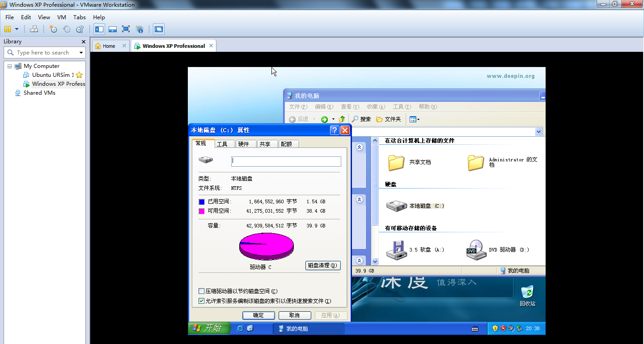644x344 pixels.
Task: Open the Library search filter dropdown
Action: [x=81, y=52]
